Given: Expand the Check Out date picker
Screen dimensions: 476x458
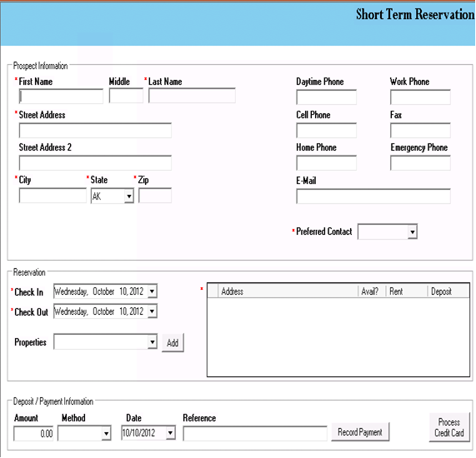Looking at the screenshot, I should tap(153, 311).
